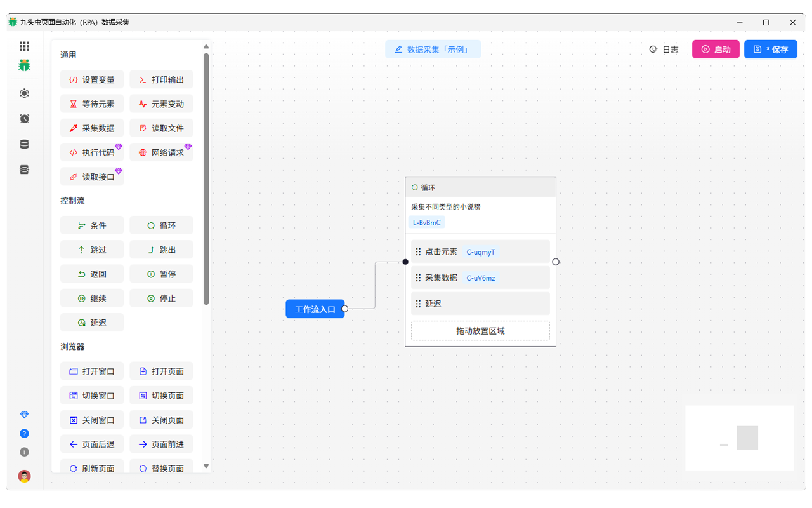Open the database icon in sidebar
This screenshot has height=508, width=812.
24,144
